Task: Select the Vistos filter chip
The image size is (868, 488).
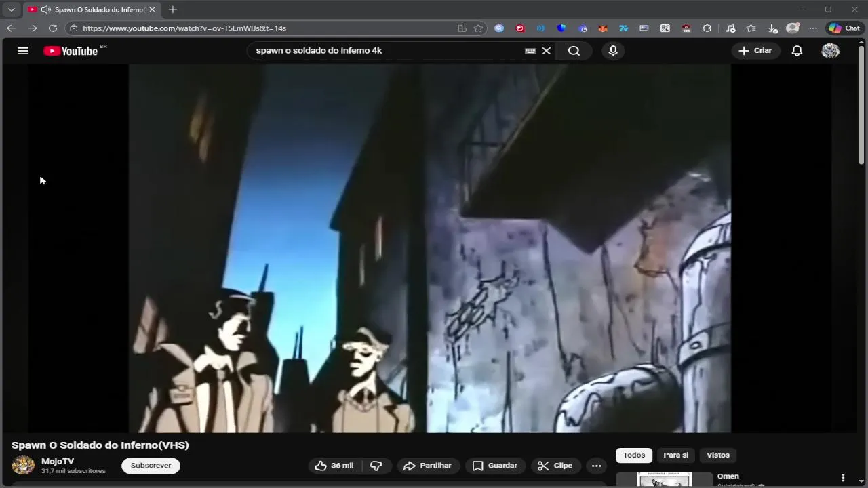Action: (718, 455)
